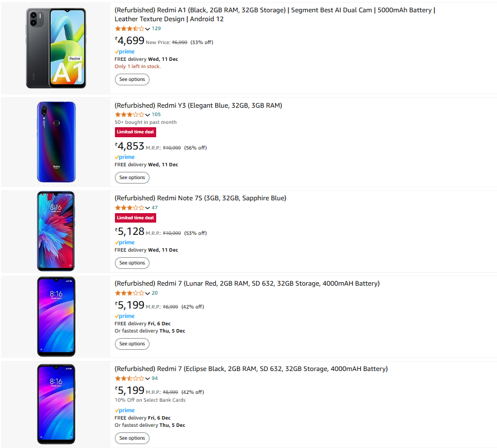Click the star rating icons for Redmi Note 7S

129,208
